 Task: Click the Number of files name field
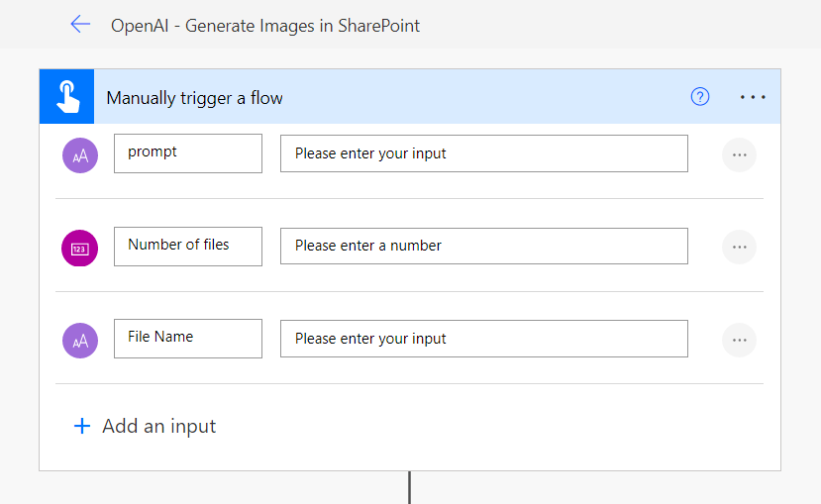(188, 246)
